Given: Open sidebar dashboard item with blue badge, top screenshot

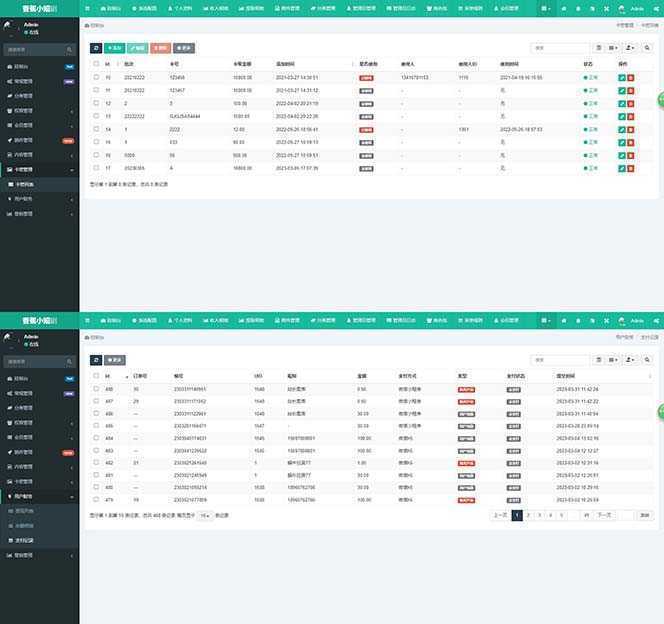Looking at the screenshot, I should (x=39, y=67).
